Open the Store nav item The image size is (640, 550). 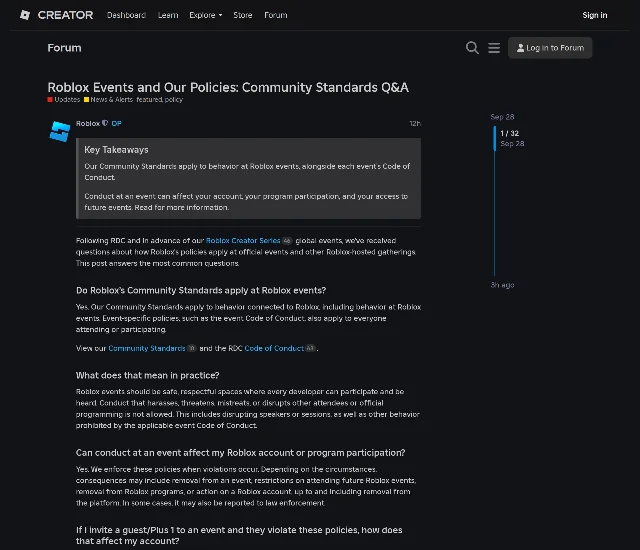click(243, 15)
